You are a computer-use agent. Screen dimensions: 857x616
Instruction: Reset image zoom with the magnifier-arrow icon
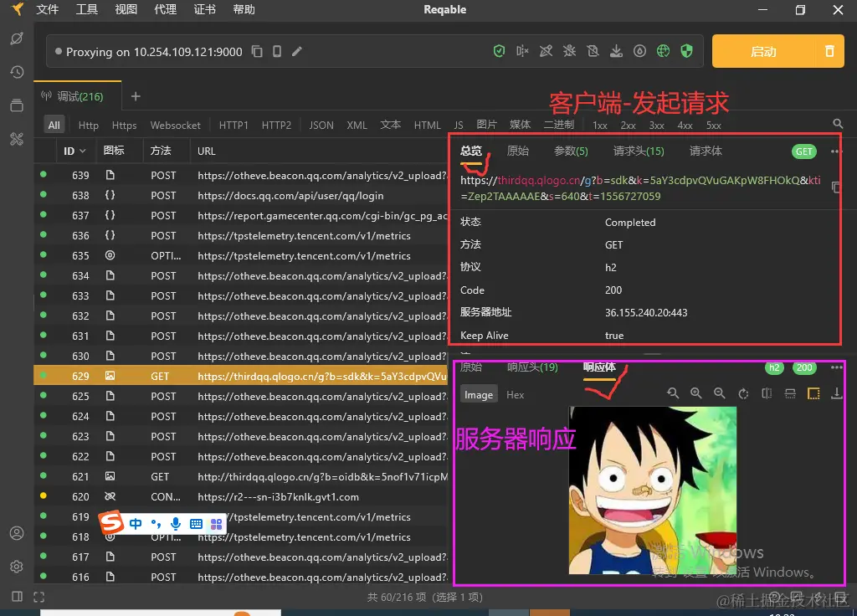pos(673,393)
